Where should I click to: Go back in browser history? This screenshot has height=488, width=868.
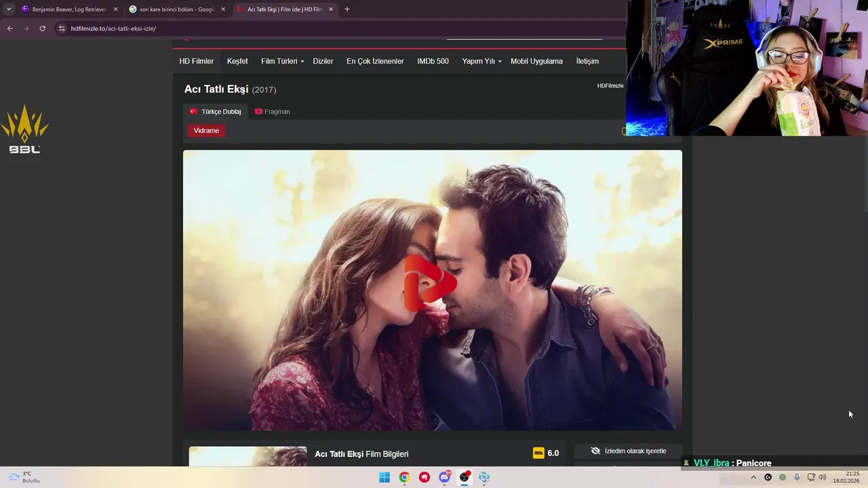click(9, 28)
